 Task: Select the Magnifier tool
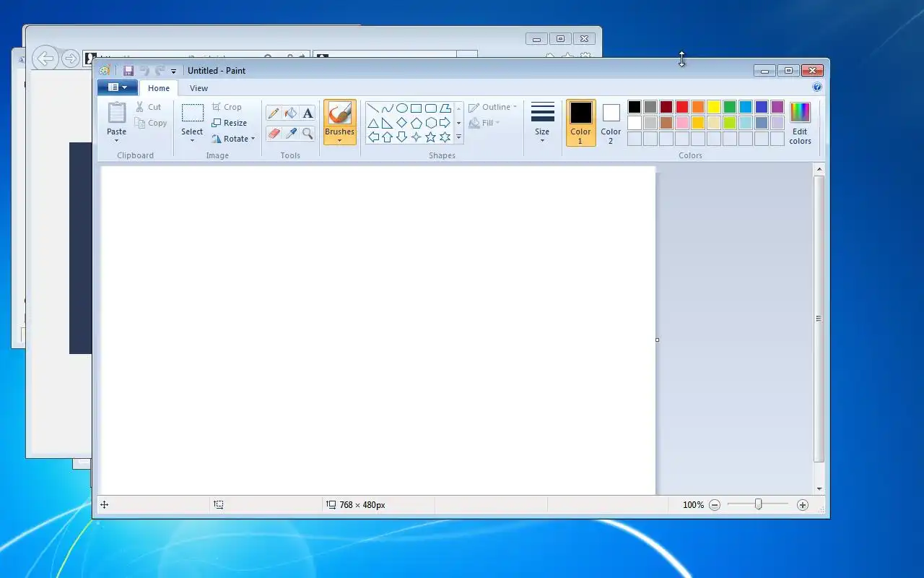point(308,133)
